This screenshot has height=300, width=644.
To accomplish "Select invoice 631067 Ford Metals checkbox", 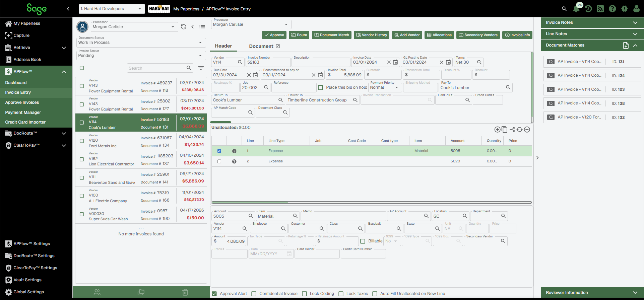I will coord(82,141).
